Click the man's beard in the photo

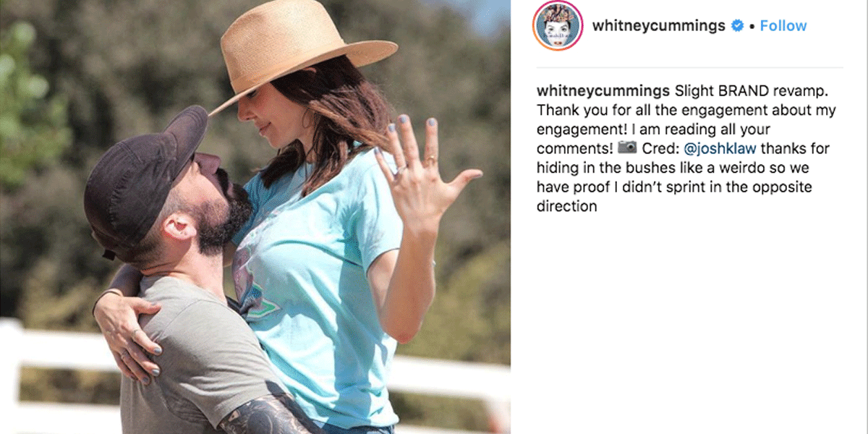[224, 217]
